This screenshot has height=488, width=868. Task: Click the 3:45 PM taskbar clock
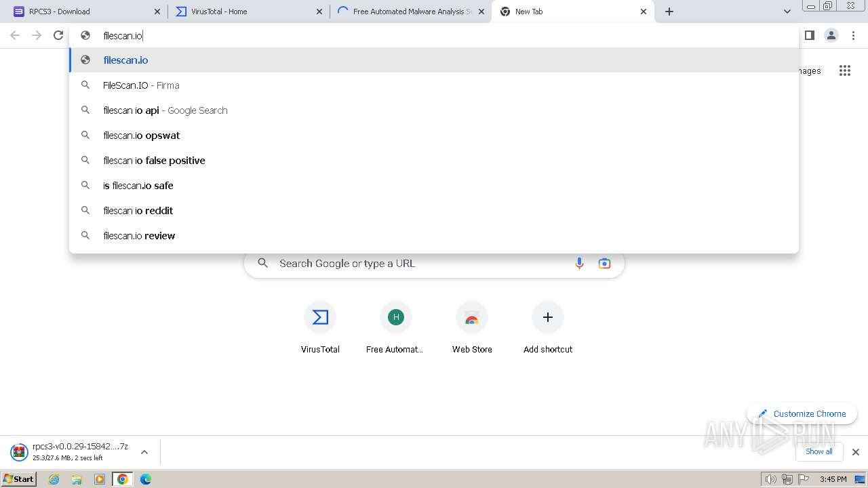833,479
